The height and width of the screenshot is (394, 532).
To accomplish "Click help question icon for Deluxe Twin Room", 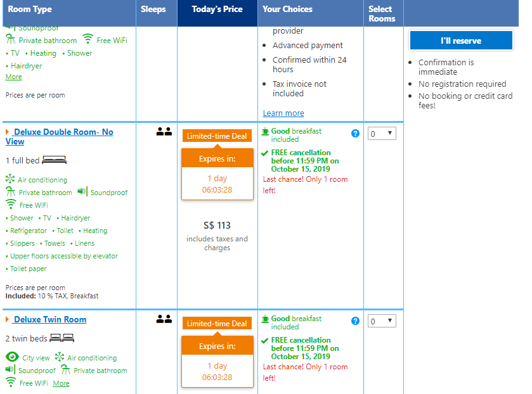I will [355, 321].
